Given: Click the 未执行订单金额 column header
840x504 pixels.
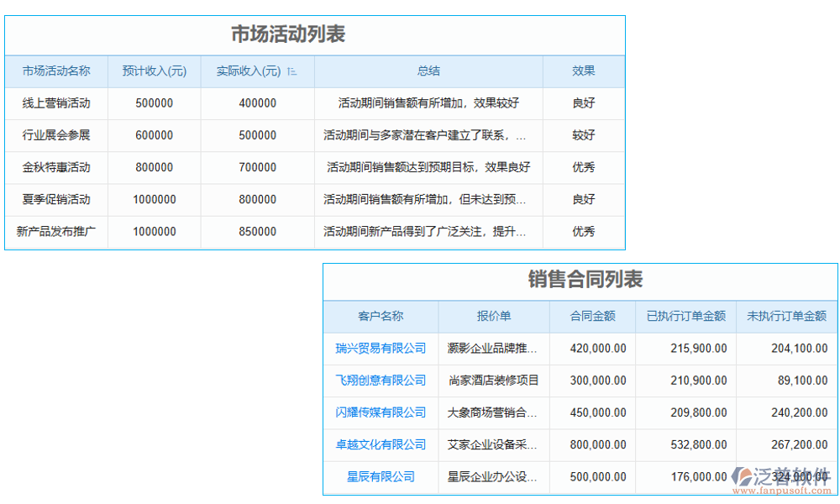Looking at the screenshot, I should [x=786, y=317].
